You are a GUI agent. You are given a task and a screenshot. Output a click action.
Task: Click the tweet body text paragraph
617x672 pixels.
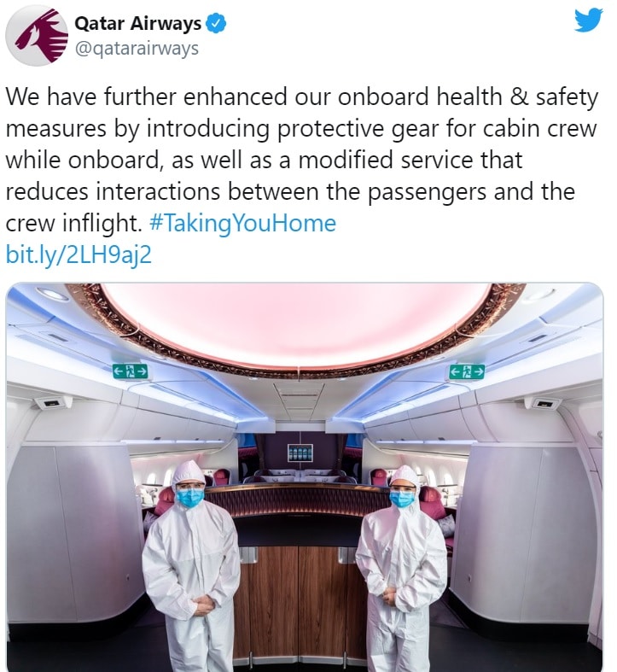(301, 160)
